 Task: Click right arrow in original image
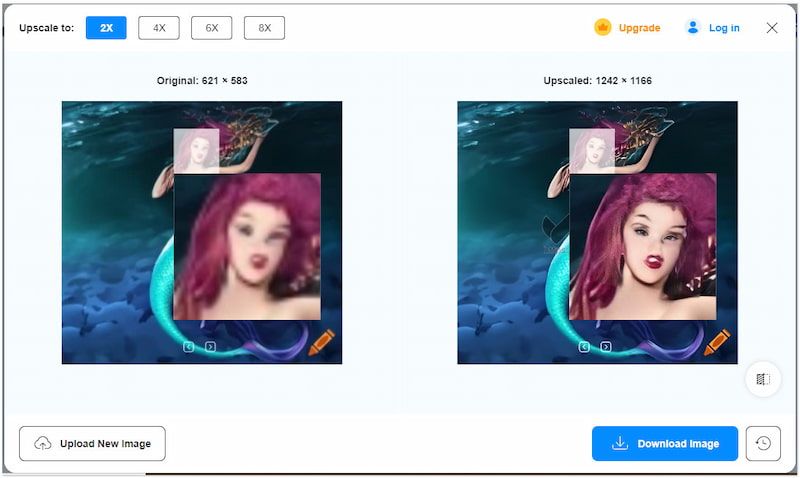point(210,347)
